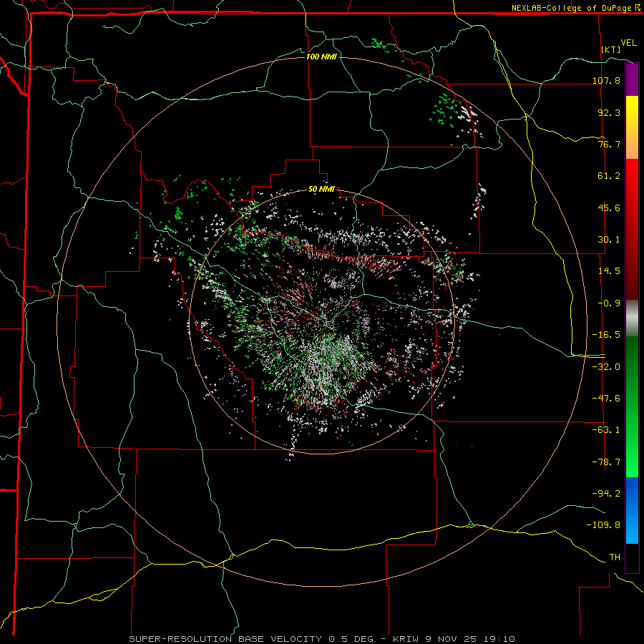The height and width of the screenshot is (644, 644).
Task: Click the NEXLAB-College of DuPage label
Action: tap(571, 8)
